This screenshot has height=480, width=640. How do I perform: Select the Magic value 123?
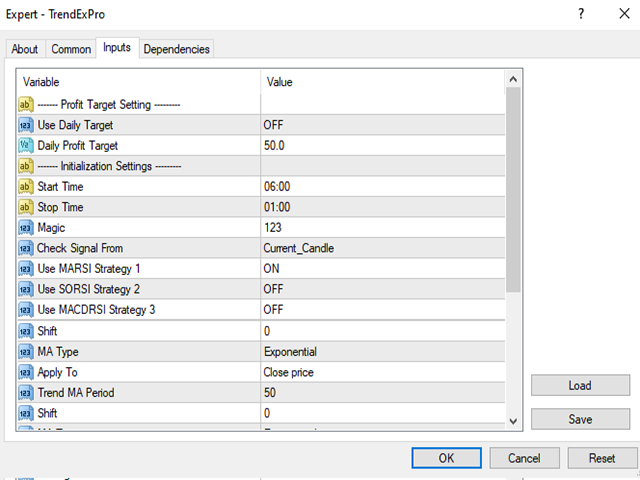coord(273,227)
